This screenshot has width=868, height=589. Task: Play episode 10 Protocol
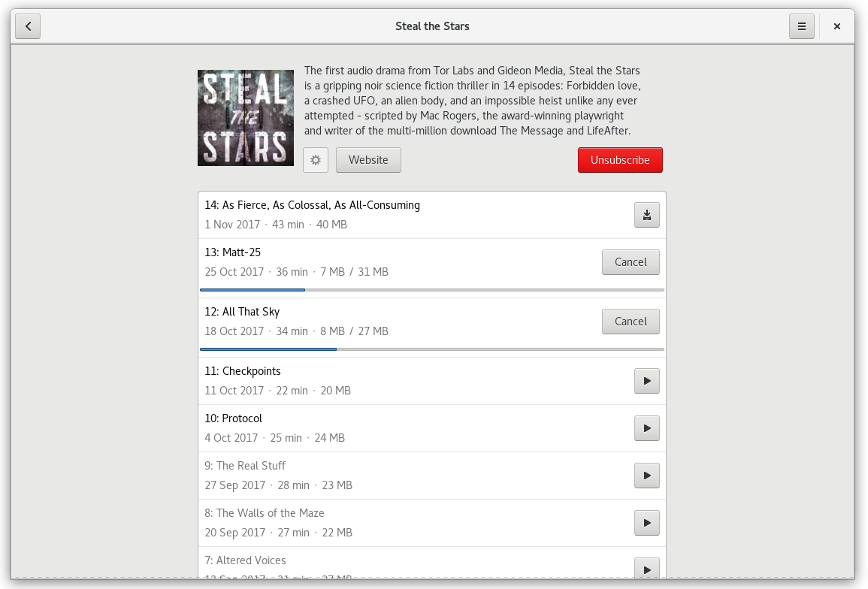(x=646, y=428)
